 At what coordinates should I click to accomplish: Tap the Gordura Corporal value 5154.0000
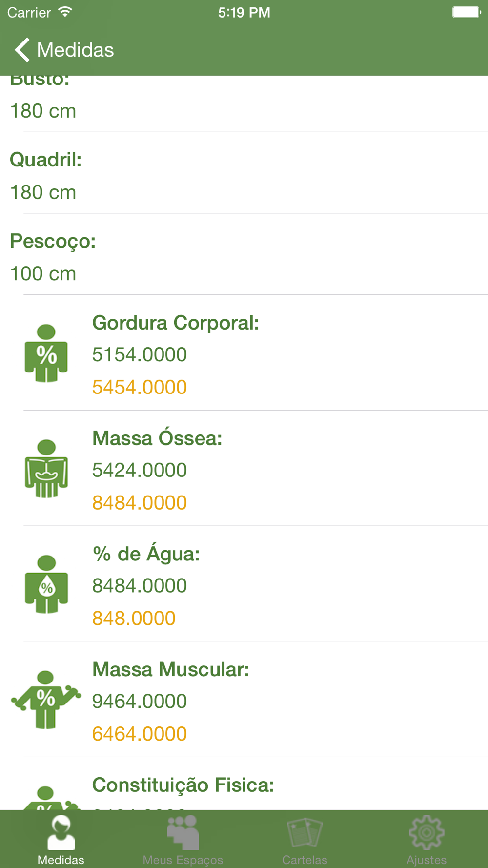[x=140, y=355]
